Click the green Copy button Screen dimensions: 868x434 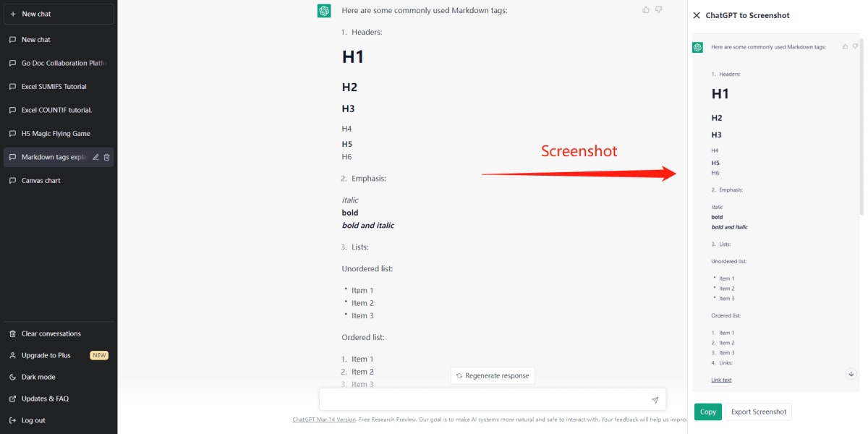point(708,412)
